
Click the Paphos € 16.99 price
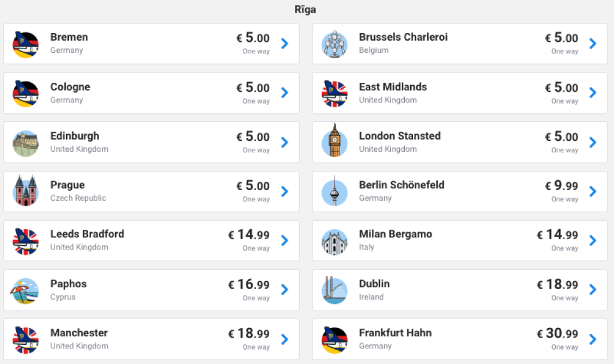(x=249, y=284)
